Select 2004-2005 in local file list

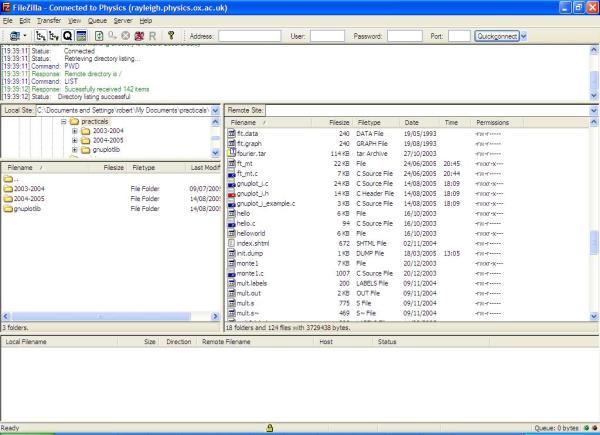[29, 199]
